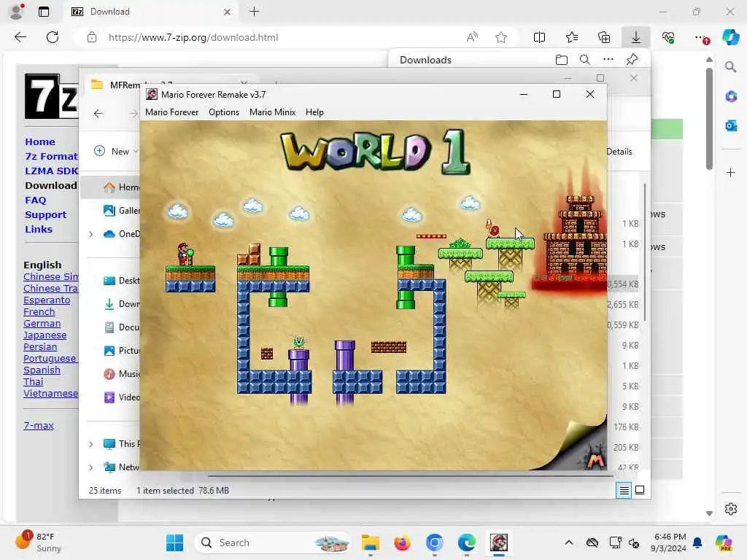
Task: Open the Support link
Action: coord(46,214)
